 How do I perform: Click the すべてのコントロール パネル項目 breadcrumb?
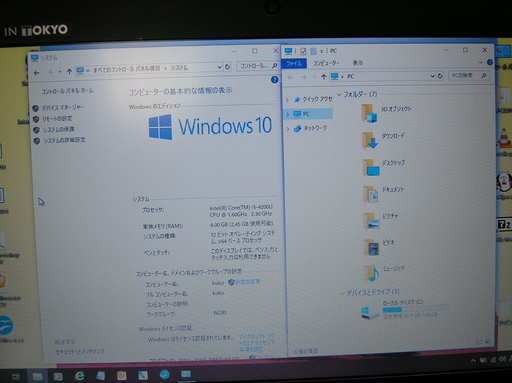[x=126, y=69]
